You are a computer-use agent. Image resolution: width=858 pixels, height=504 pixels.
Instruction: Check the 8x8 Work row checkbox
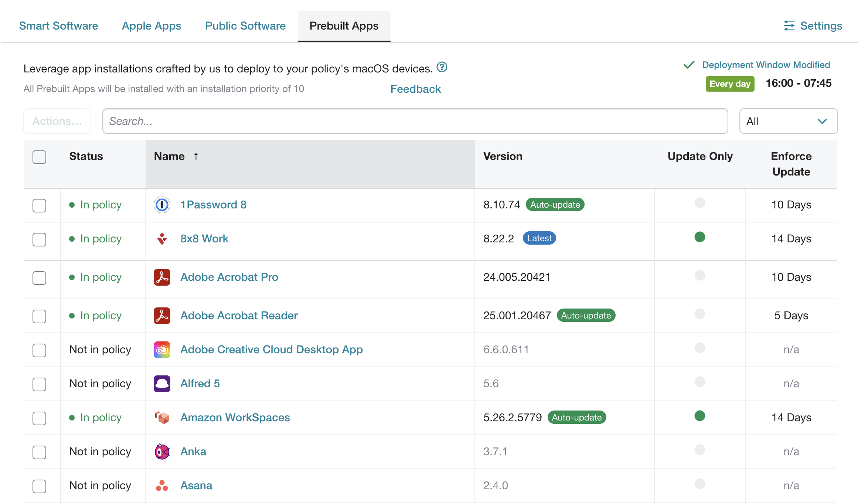[x=39, y=239]
